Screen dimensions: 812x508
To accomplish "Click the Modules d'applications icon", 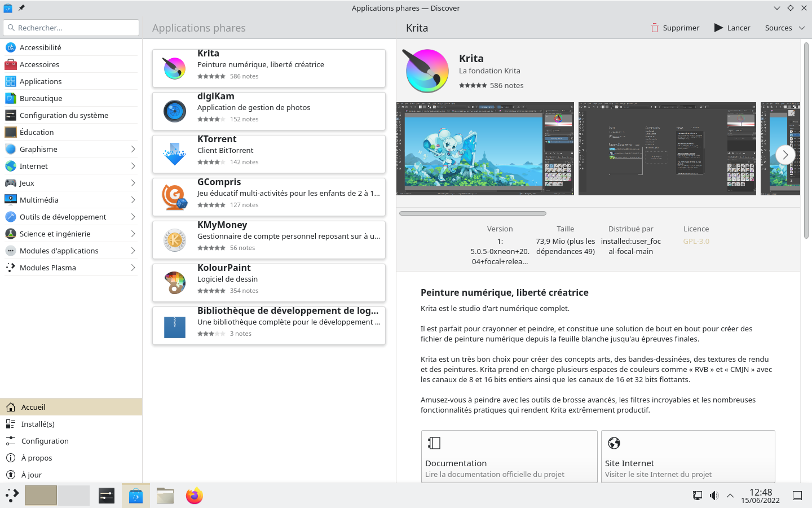I will [x=10, y=251].
